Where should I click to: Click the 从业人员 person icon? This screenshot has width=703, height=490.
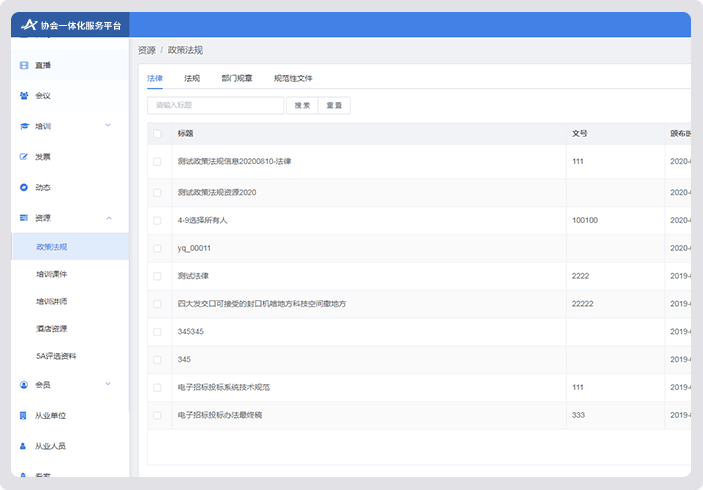[24, 446]
